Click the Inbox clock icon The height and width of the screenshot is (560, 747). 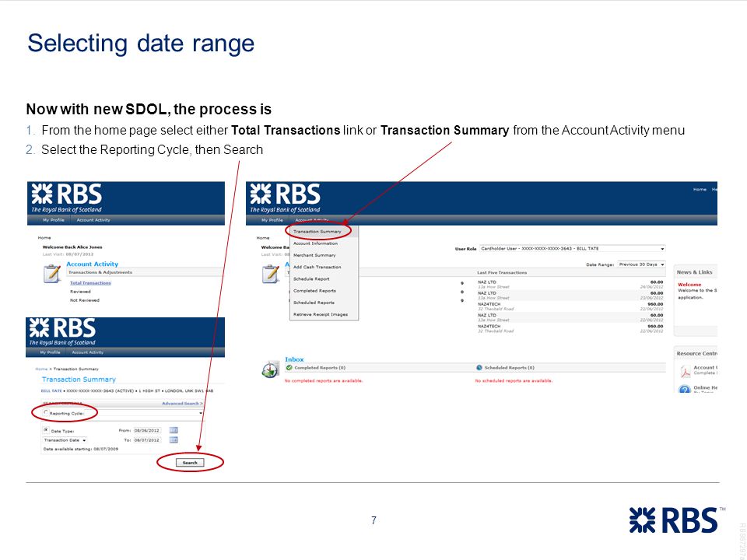point(270,369)
